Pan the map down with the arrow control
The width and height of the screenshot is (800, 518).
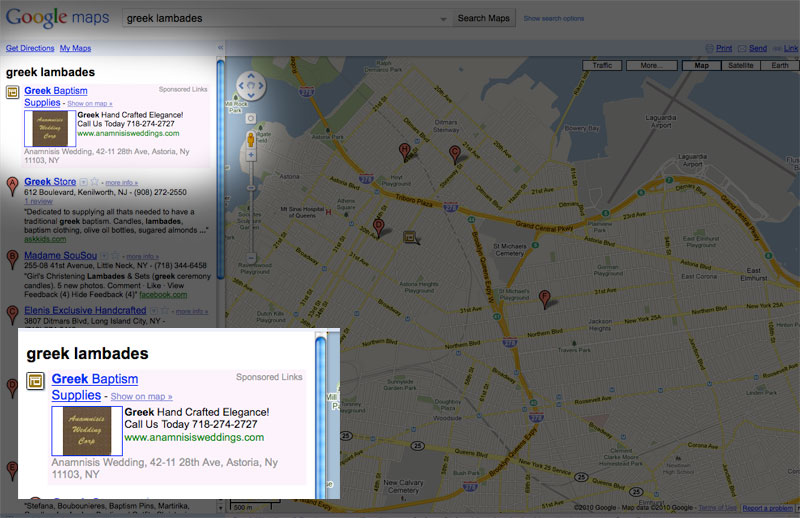point(251,95)
